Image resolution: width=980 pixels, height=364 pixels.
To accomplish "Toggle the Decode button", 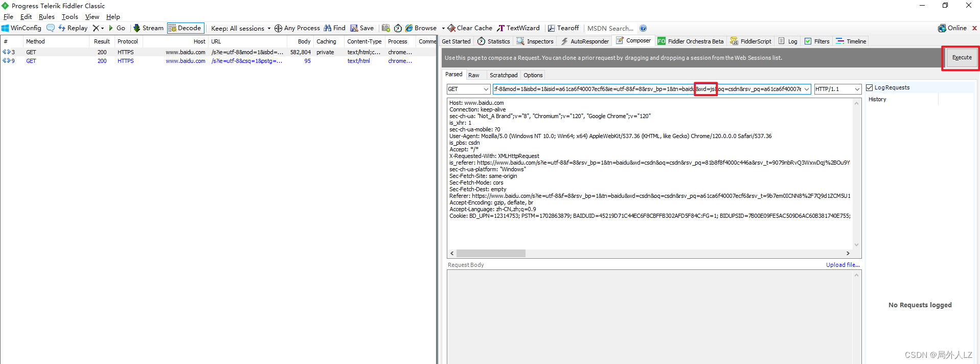I will pos(186,28).
